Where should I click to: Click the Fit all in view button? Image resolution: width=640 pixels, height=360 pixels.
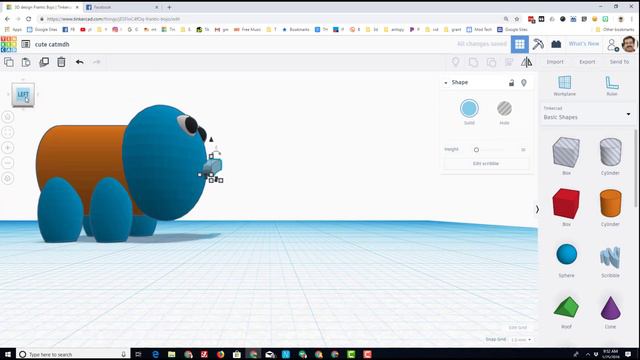tap(8, 132)
